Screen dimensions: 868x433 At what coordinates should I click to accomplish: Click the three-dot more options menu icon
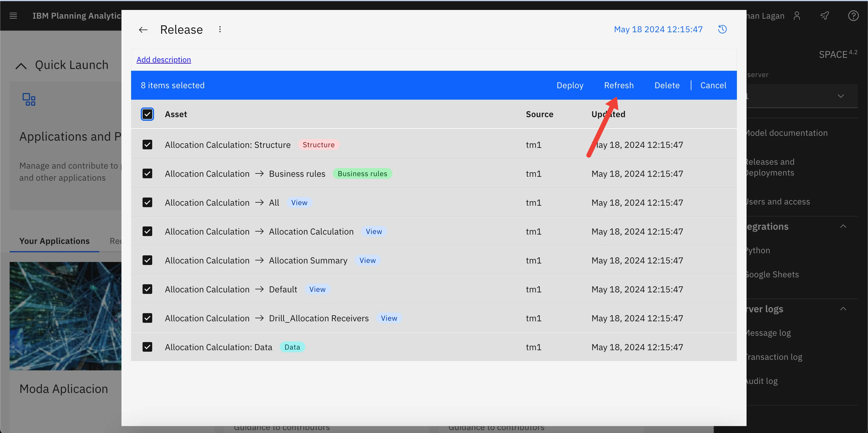pos(220,29)
